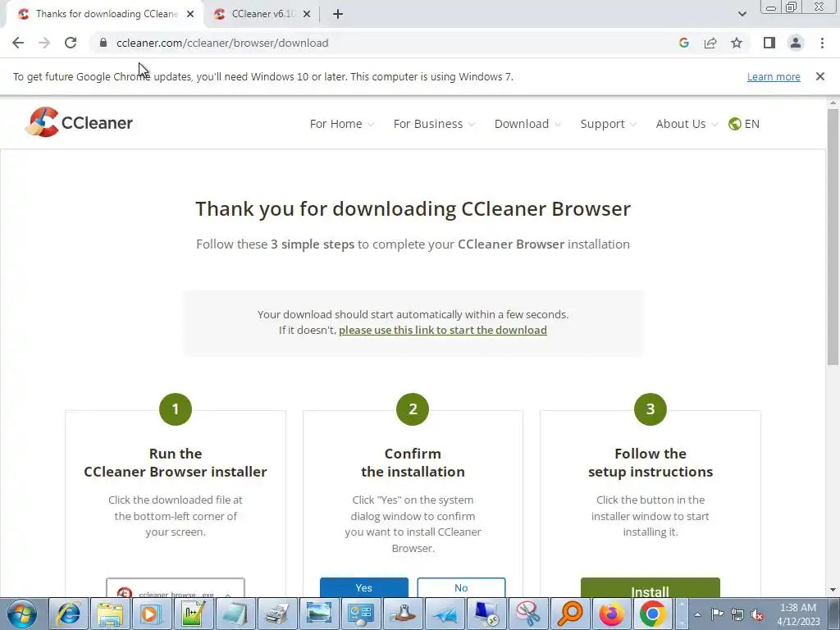Open Windows Explorer from the taskbar

pyautogui.click(x=110, y=614)
